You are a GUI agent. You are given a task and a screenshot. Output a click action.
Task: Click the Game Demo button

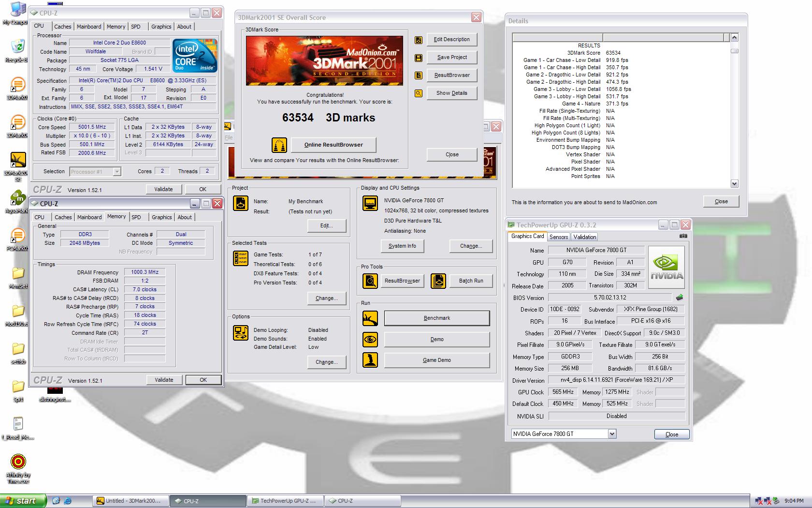tap(437, 360)
